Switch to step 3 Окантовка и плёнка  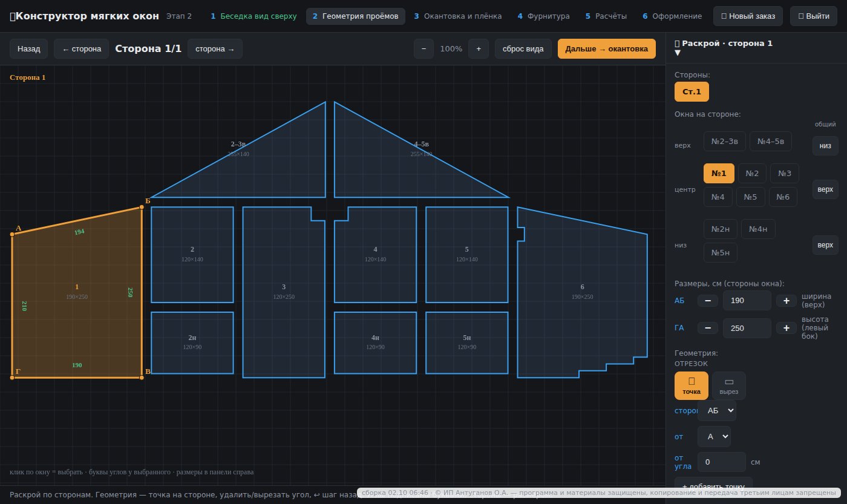[458, 16]
